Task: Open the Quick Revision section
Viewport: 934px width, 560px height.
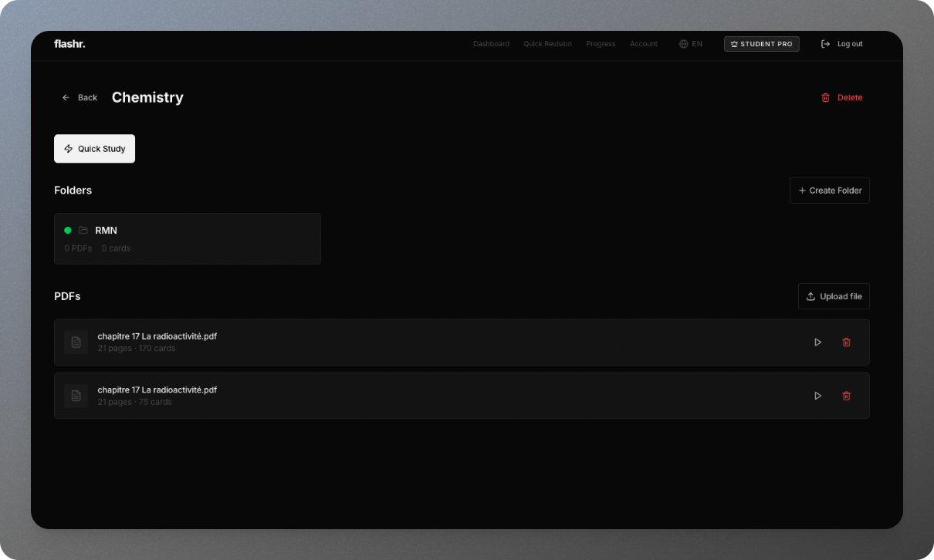Action: point(547,44)
